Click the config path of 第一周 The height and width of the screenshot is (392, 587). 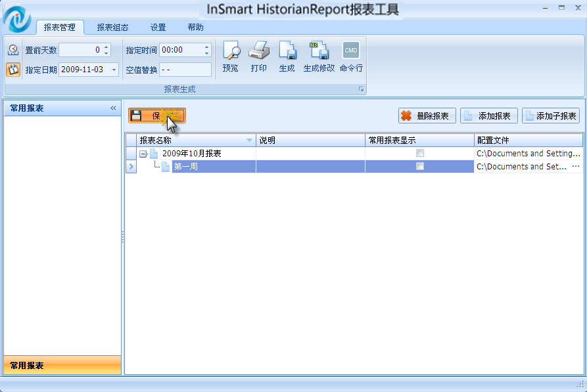click(x=521, y=166)
